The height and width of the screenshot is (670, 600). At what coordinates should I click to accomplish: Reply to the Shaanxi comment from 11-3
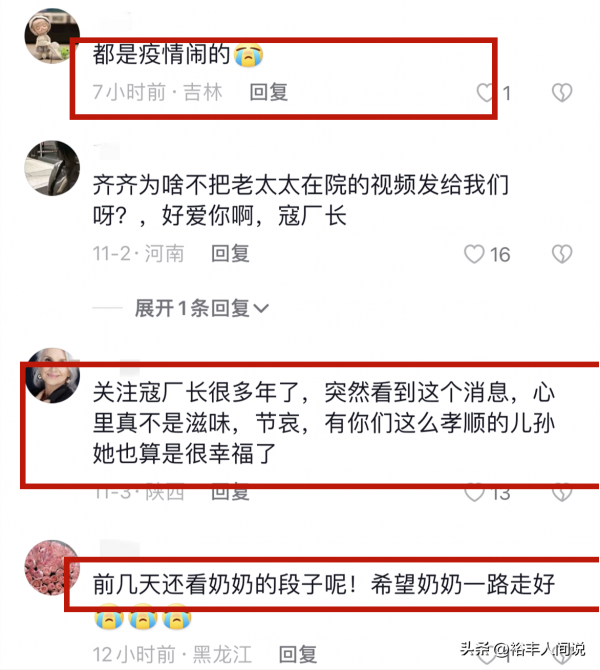click(x=230, y=493)
